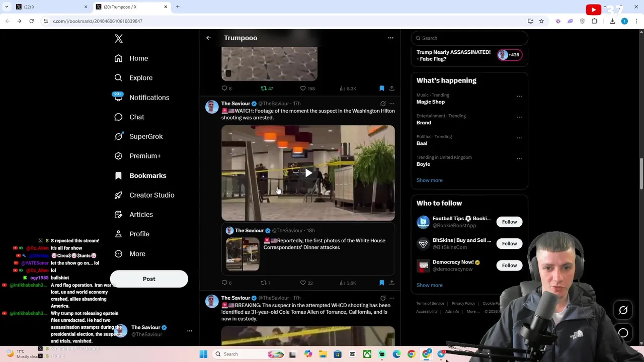Play the Washington Hilton arrest video
644x362 pixels.
(x=308, y=173)
